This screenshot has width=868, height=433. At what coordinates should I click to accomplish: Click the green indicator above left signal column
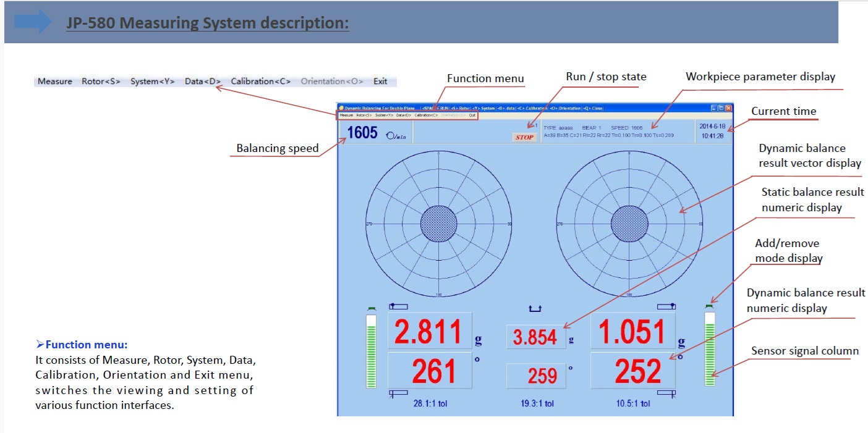coord(371,308)
